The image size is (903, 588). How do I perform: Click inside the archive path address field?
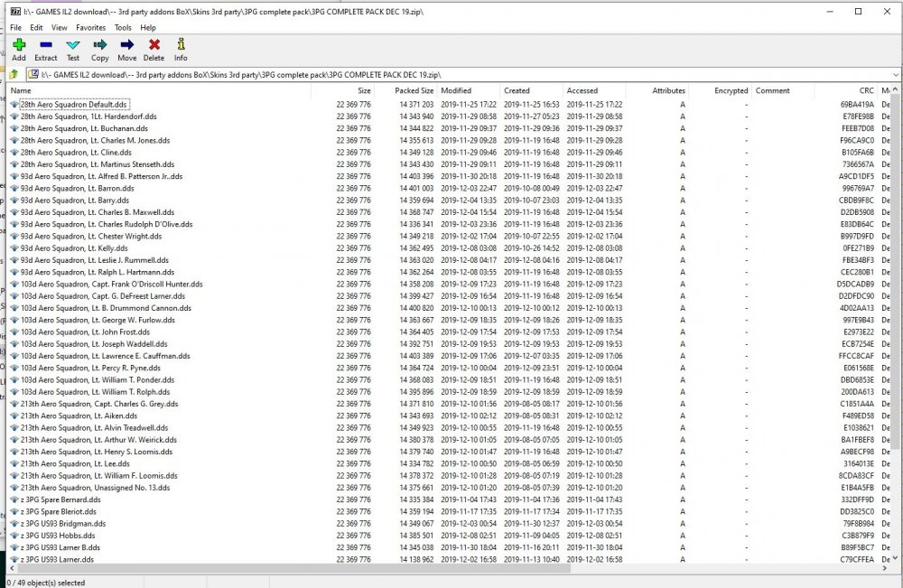pyautogui.click(x=451, y=74)
